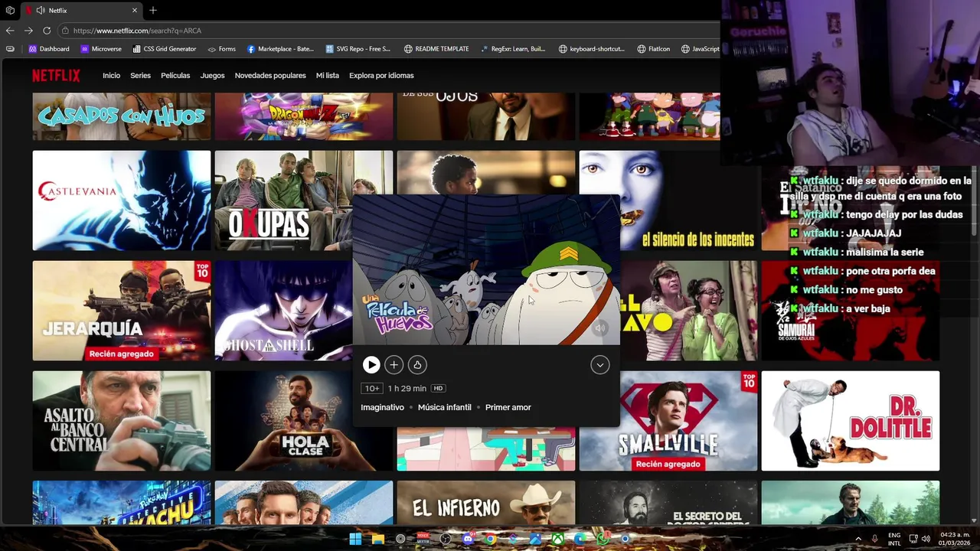This screenshot has height=551, width=980.
Task: Open Mi lista in the navigation
Action: [327, 76]
